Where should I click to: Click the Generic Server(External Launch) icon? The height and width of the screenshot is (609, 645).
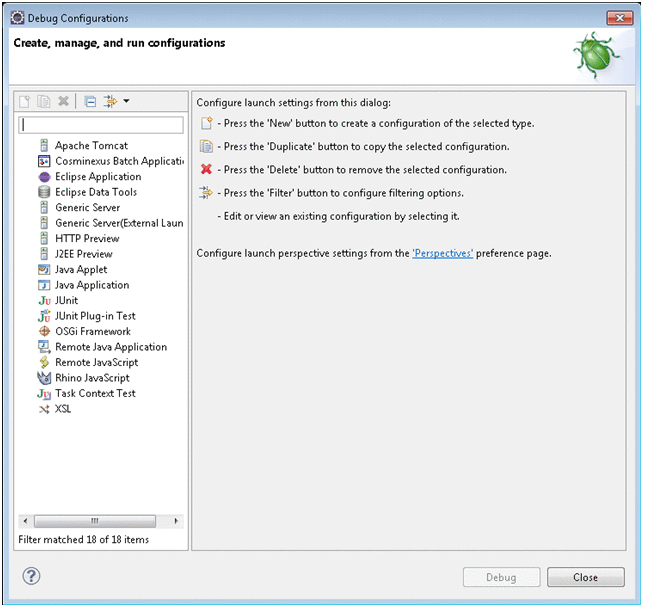tap(44, 223)
